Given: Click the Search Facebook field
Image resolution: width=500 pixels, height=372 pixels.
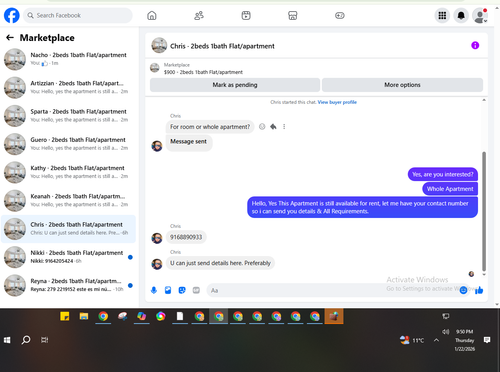Looking at the screenshot, I should tap(78, 15).
